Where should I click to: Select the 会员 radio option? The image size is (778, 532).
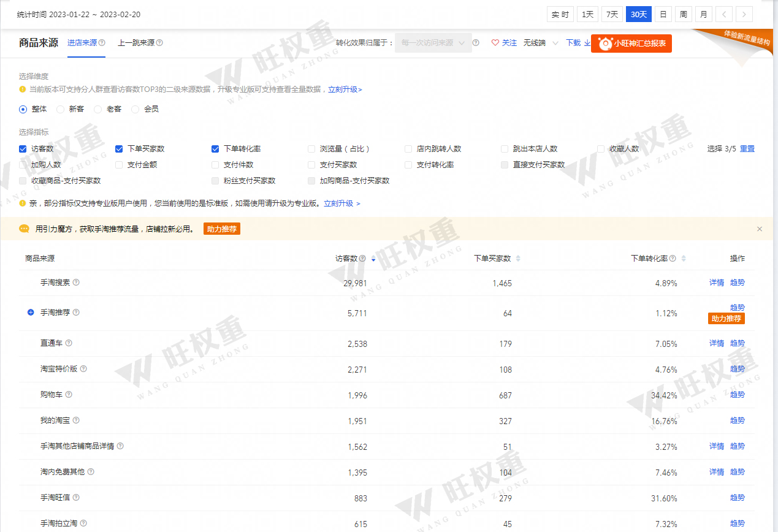(x=135, y=109)
